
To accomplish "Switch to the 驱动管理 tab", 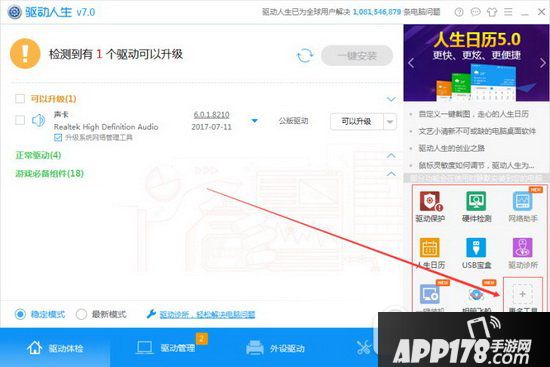I will 166,348.
